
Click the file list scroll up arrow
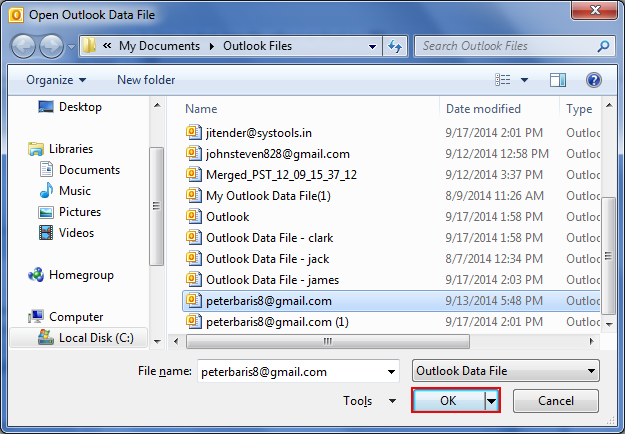point(609,105)
